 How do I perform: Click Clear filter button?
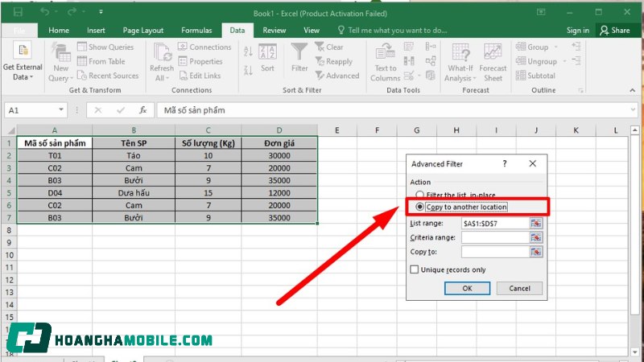pyautogui.click(x=329, y=47)
